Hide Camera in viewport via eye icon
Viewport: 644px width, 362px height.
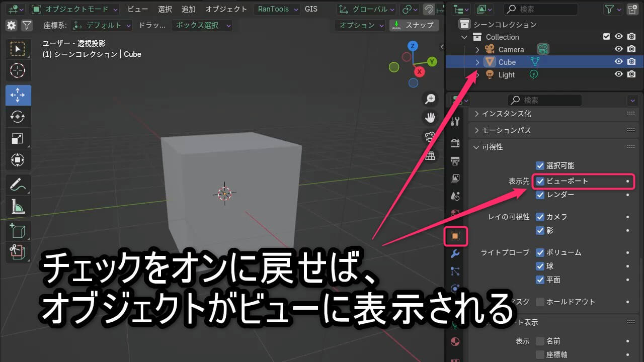pos(619,49)
